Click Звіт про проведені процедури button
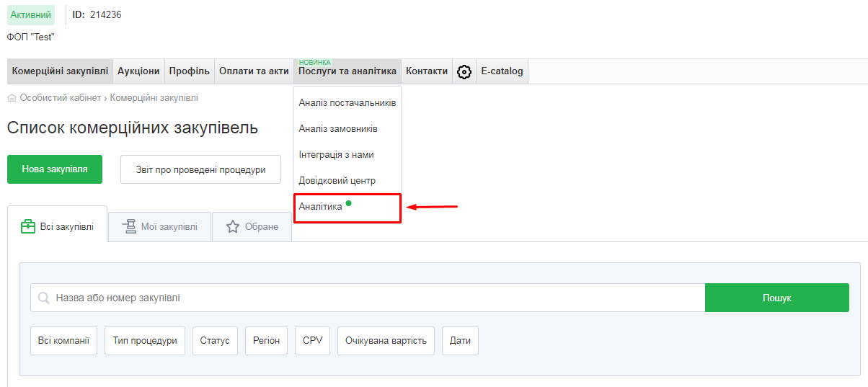 coord(200,169)
